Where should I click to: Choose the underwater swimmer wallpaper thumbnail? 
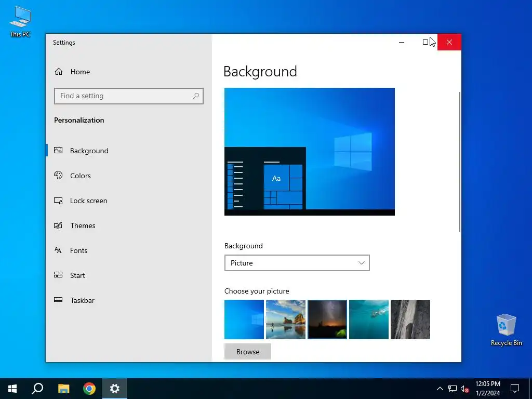click(x=369, y=320)
